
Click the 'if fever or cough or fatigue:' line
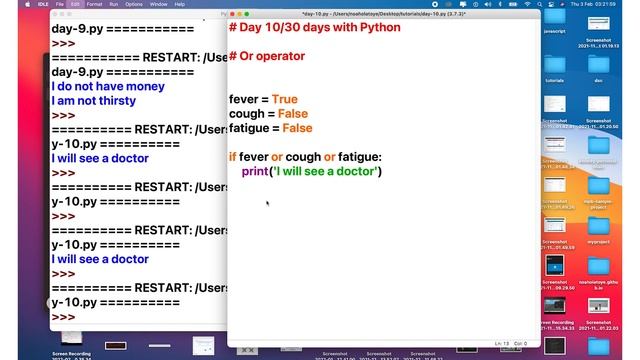click(x=305, y=157)
